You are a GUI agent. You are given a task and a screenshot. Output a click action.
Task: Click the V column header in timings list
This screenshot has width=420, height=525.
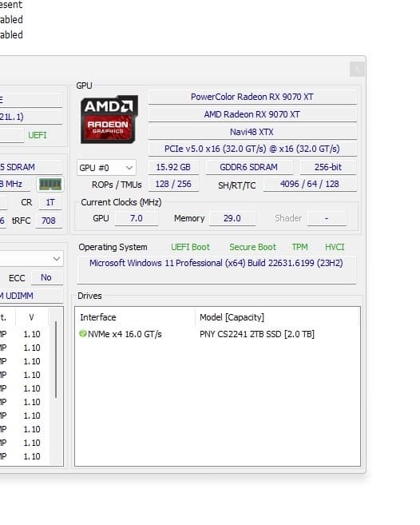tap(31, 317)
